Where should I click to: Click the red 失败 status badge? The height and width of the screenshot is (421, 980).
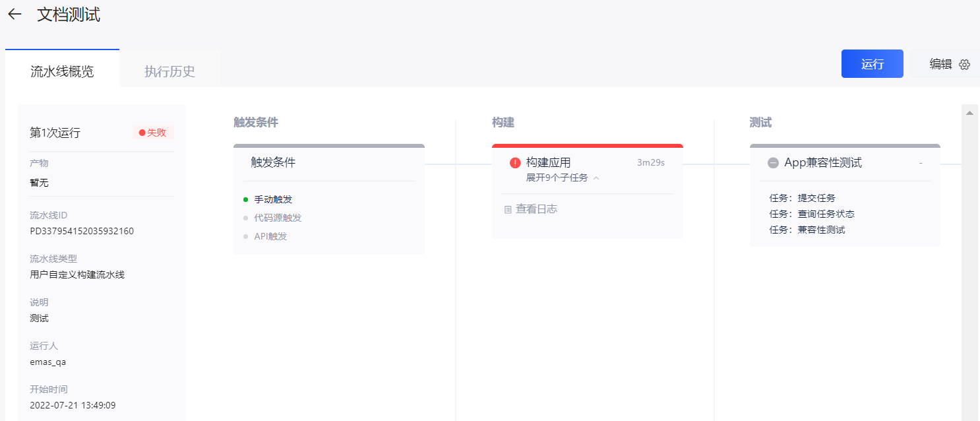[153, 133]
